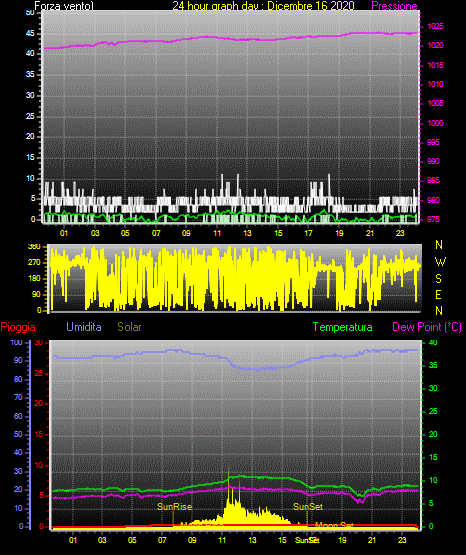
Task: Click green temperature axis value "40"
Action: coord(433,342)
